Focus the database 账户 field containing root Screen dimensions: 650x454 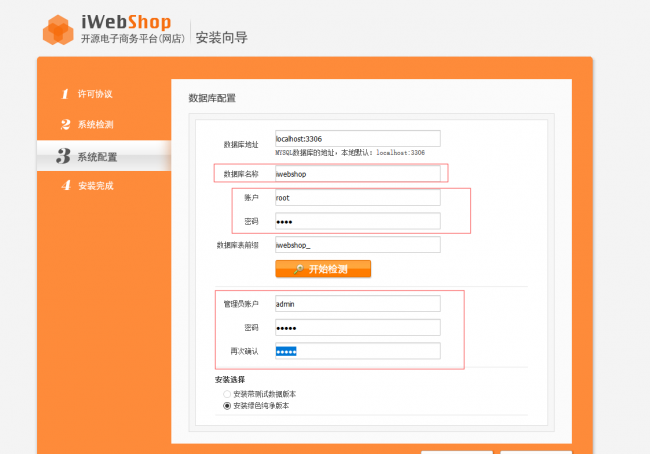pos(358,197)
